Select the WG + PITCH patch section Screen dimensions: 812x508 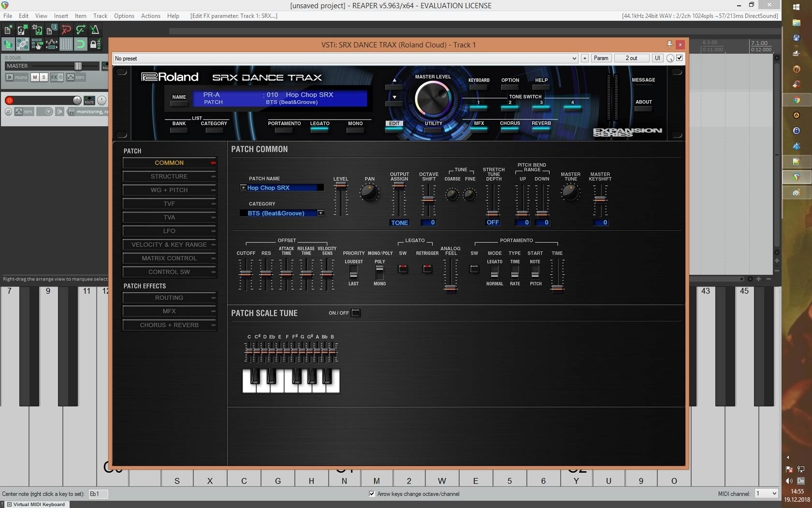169,190
